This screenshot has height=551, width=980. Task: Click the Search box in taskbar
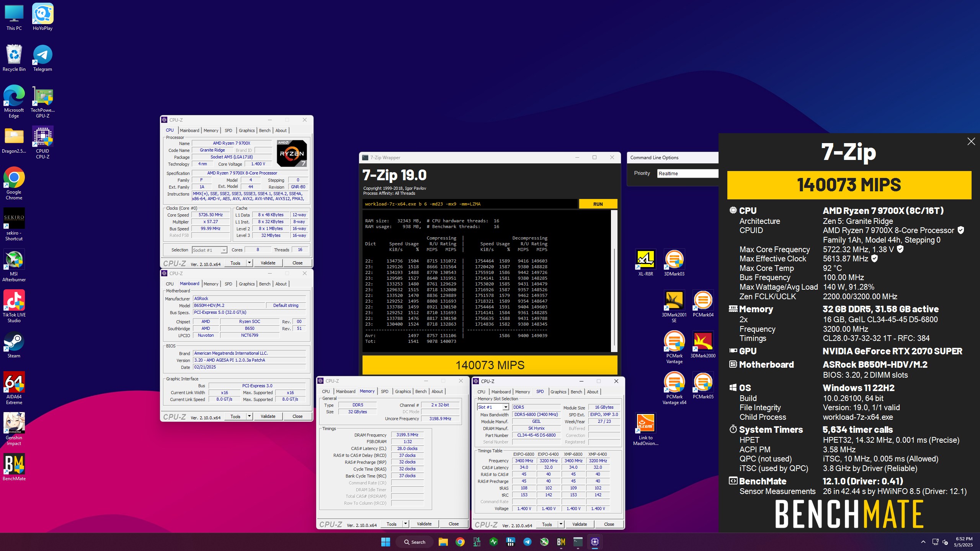click(415, 542)
